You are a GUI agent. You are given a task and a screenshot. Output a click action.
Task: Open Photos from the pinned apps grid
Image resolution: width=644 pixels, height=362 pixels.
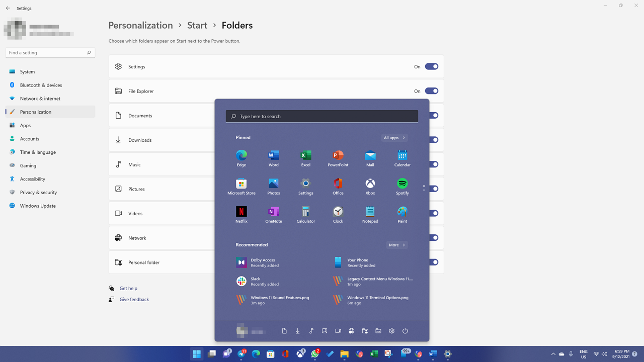coord(273,186)
